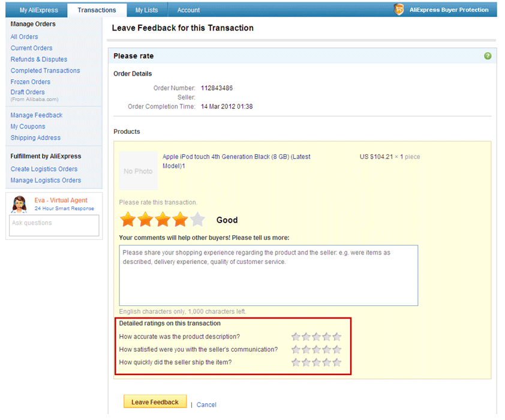Open Manage Feedback in sidebar
Screen dimensions: 505x420
click(x=37, y=115)
